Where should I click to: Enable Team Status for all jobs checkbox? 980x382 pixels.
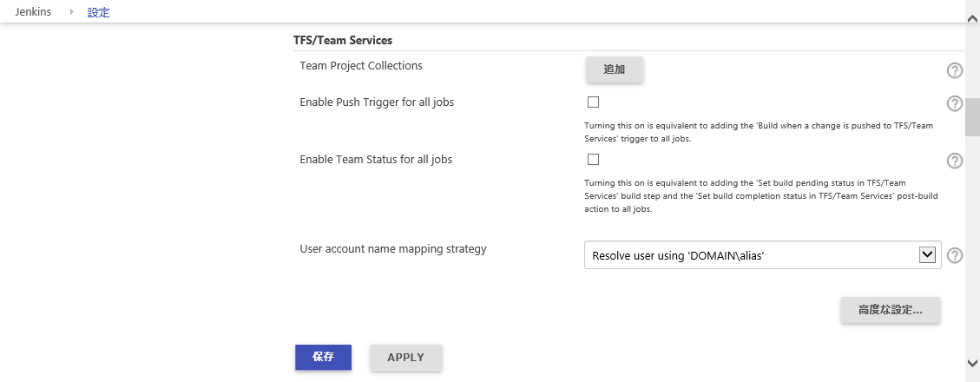pos(593,160)
